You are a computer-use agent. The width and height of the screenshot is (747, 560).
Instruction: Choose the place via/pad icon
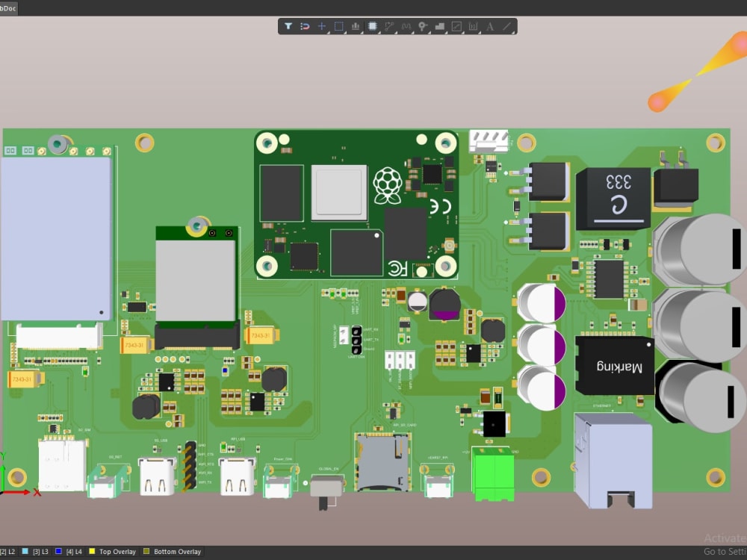coord(423,26)
